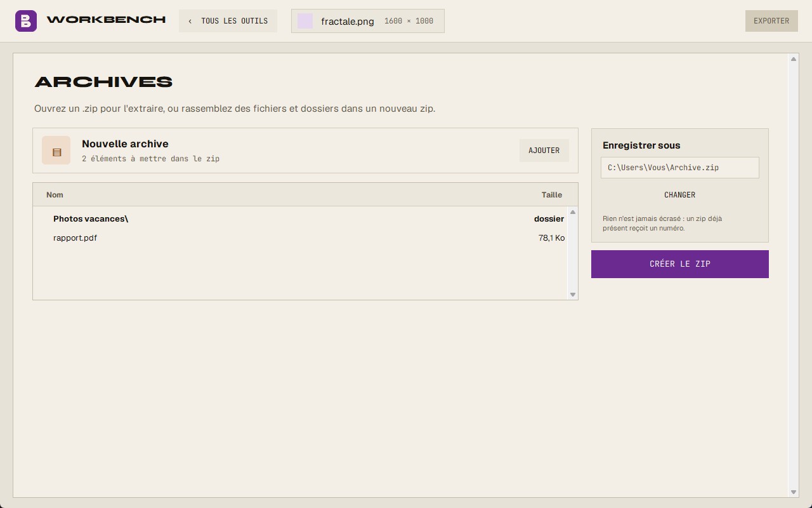This screenshot has width=812, height=508.
Task: Sort by the Taille column header
Action: tap(552, 195)
